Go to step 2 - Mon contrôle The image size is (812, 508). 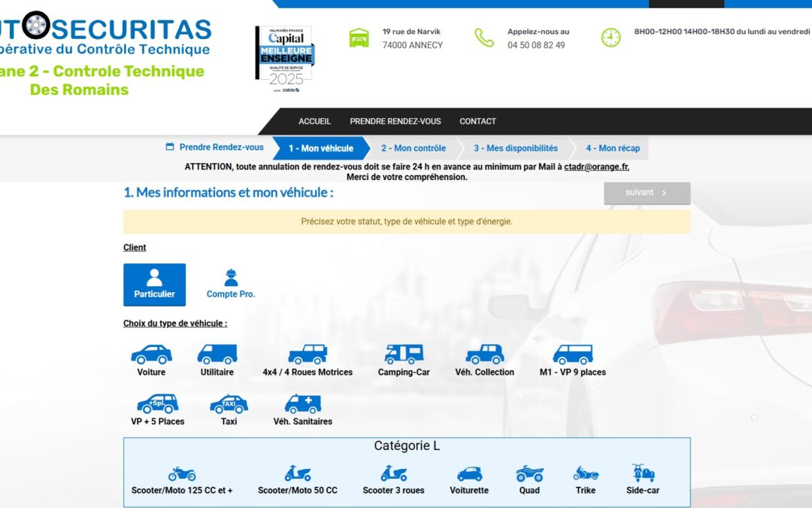tap(413, 148)
